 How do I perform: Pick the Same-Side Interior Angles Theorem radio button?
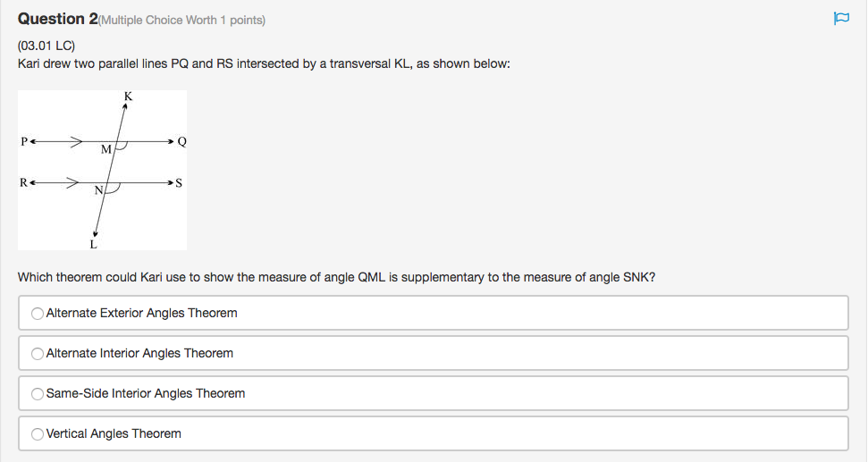(x=38, y=394)
